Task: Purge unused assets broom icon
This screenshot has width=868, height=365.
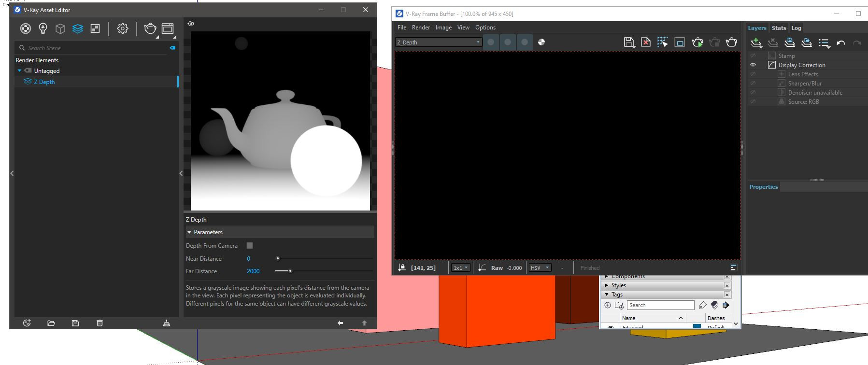Action: [x=167, y=323]
